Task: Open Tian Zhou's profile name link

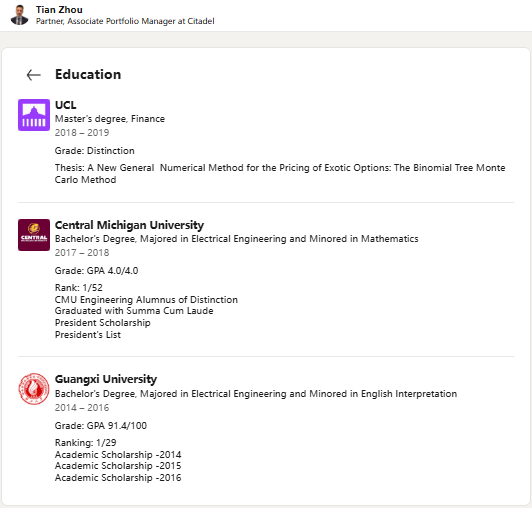Action: coord(59,10)
